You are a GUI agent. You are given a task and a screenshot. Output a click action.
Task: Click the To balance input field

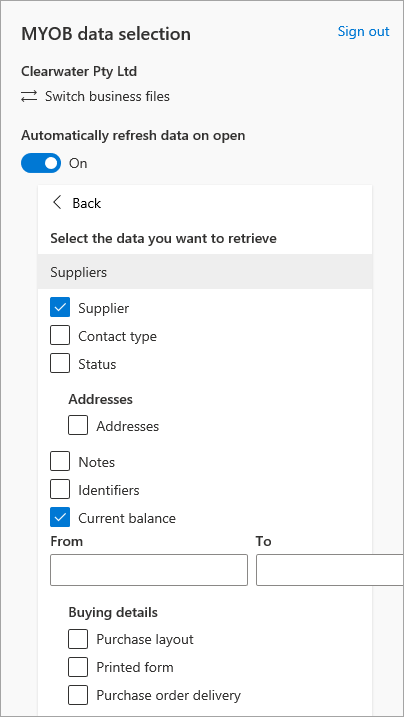pyautogui.click(x=330, y=570)
